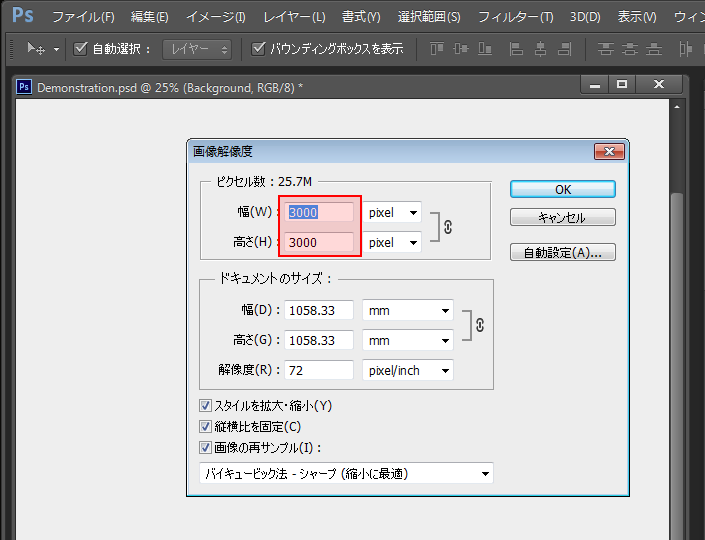Viewport: 705px width, 540px height.
Task: Click the 画像解像度 dialog title bar text
Action: 223,152
